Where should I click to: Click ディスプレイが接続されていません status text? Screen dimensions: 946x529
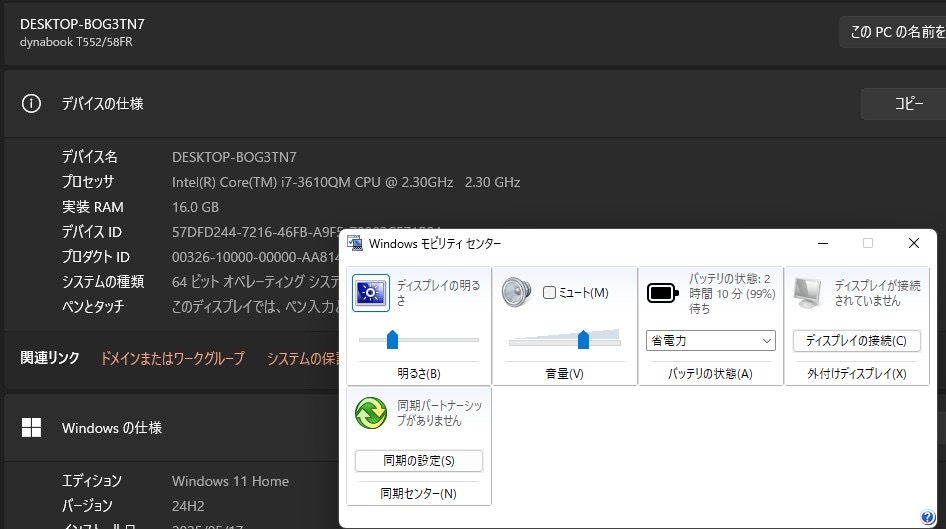(878, 293)
